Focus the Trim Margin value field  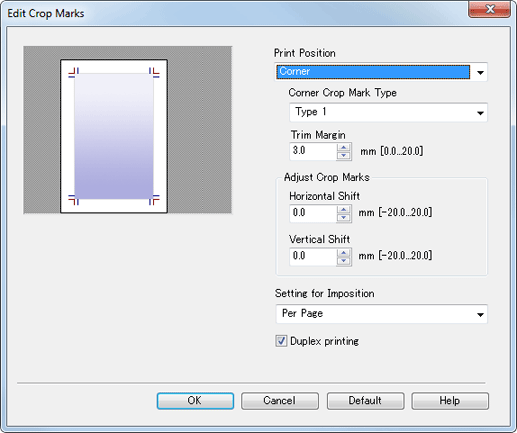(313, 151)
